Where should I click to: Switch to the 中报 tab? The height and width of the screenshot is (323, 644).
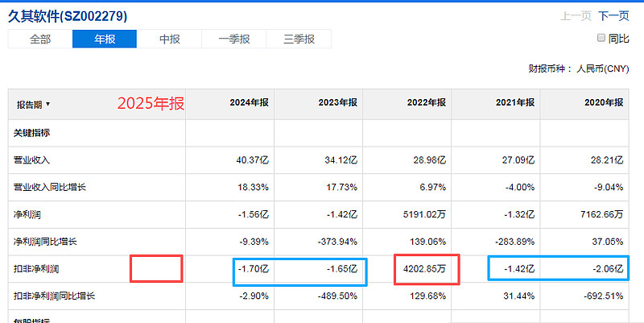point(169,39)
